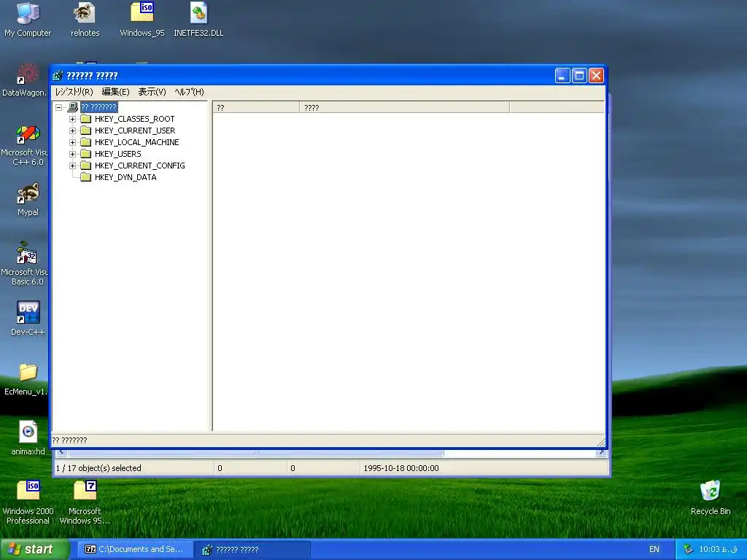
Task: Open the 編集(E) menu
Action: 115,92
